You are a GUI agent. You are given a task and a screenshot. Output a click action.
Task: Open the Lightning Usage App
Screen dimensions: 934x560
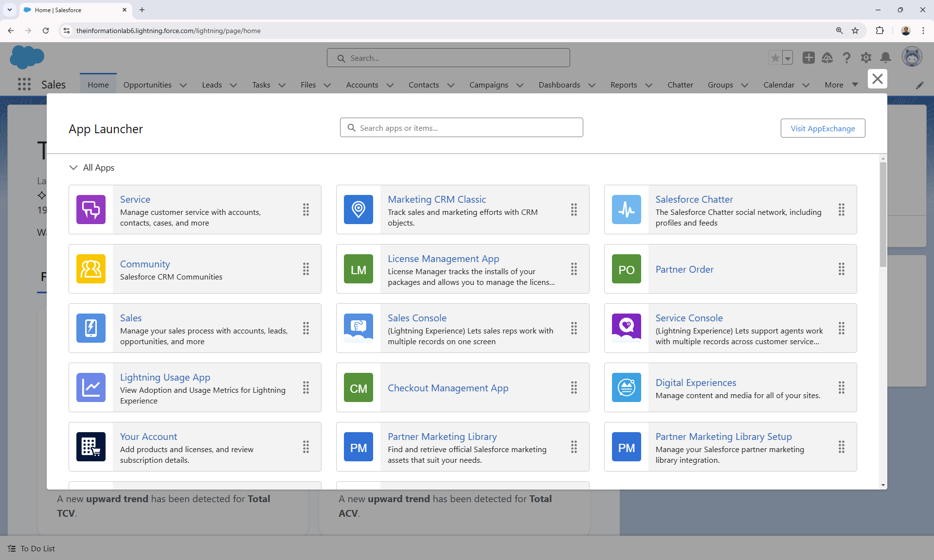tap(165, 377)
